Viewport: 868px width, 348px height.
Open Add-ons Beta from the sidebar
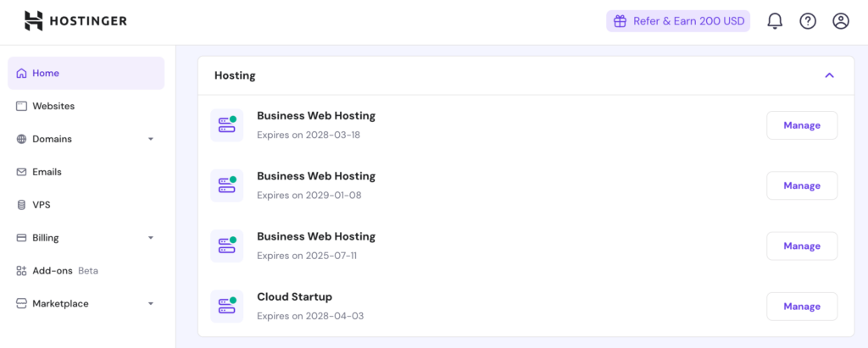(x=86, y=271)
